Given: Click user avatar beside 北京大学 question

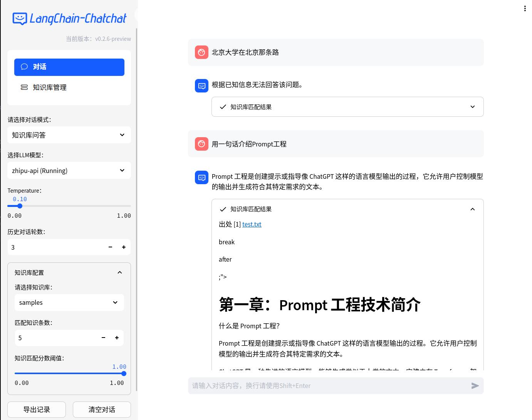Looking at the screenshot, I should [x=201, y=52].
